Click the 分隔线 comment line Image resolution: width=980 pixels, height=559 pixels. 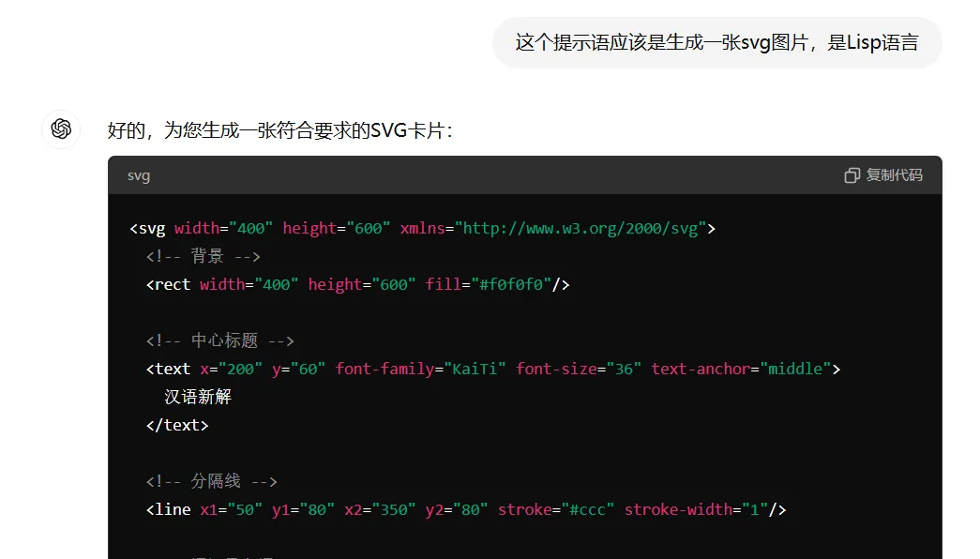211,481
